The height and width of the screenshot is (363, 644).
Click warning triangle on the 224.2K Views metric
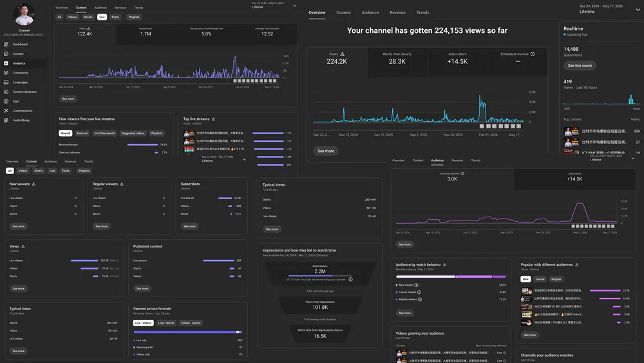tap(342, 54)
